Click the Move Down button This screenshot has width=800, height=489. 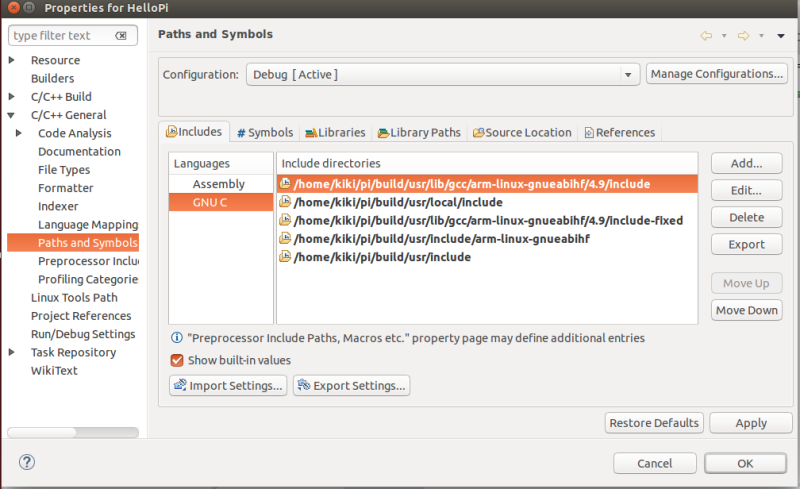tap(746, 310)
